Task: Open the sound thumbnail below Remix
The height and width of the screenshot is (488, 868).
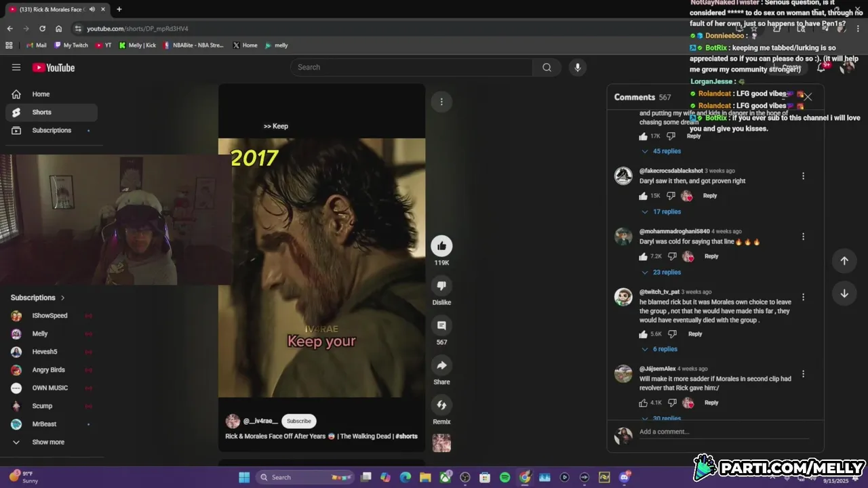Action: (x=441, y=443)
